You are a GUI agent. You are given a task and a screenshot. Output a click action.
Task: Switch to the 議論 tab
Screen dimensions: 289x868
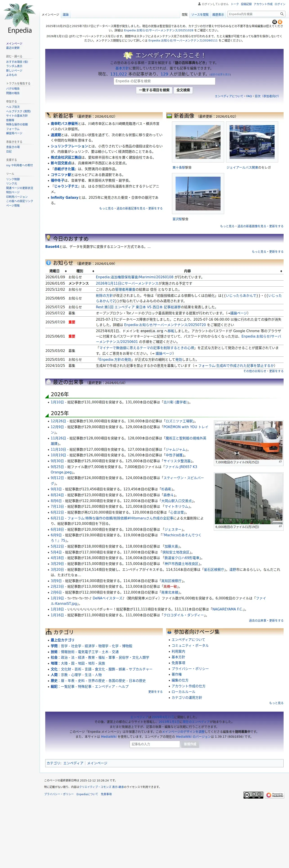coord(65,14)
